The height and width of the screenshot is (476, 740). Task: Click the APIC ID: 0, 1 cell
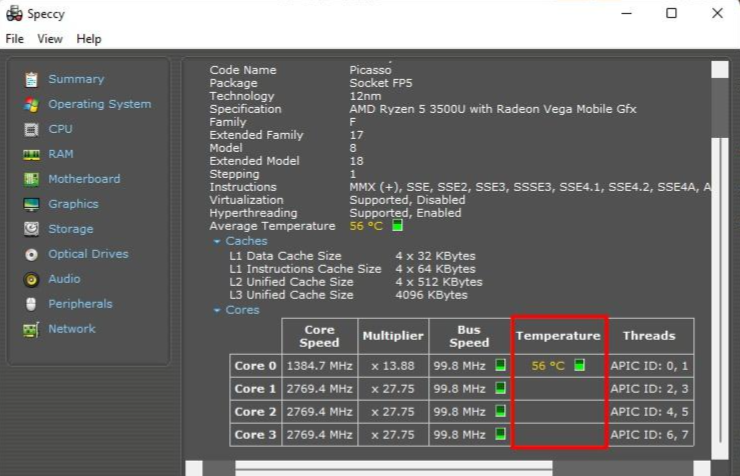click(x=649, y=366)
